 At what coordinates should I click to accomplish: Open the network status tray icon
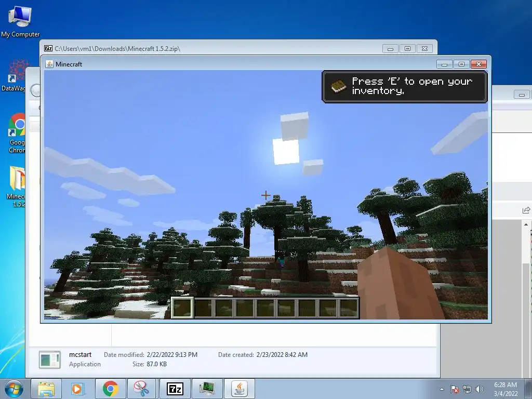467,389
